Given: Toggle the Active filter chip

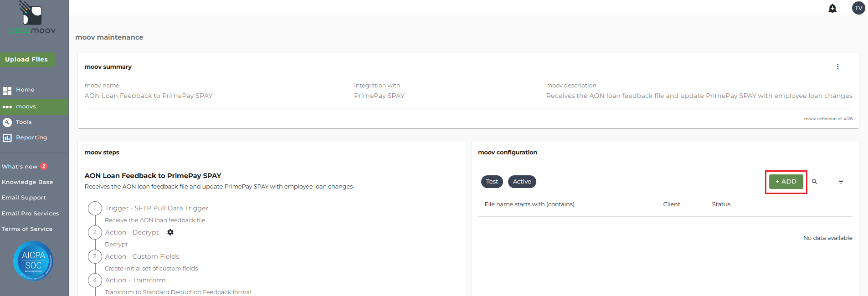Looking at the screenshot, I should (522, 182).
